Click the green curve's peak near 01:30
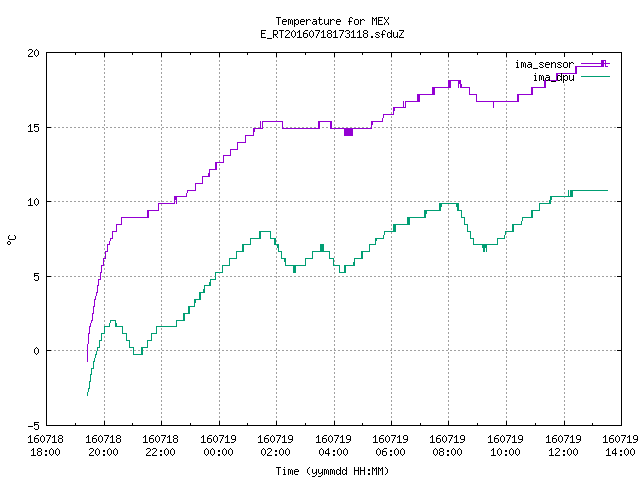This screenshot has height=480, width=640. [265, 232]
